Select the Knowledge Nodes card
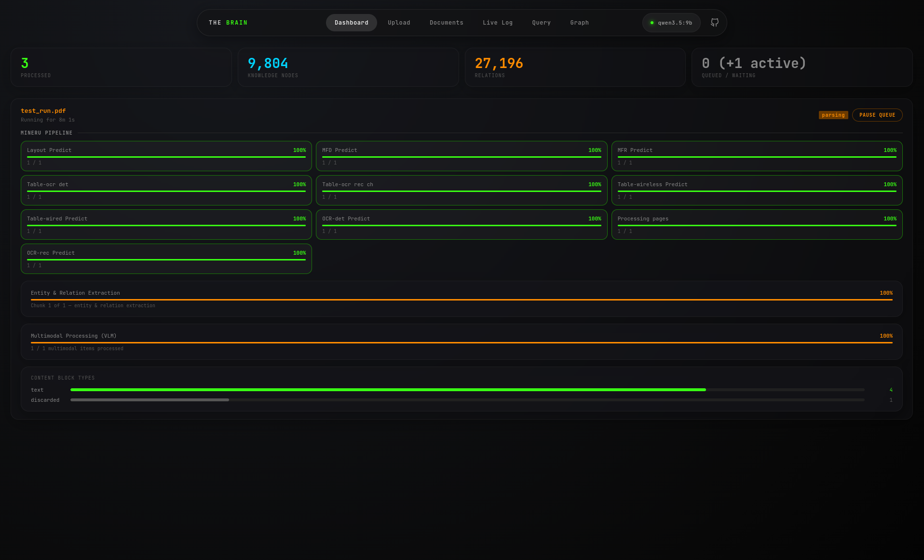 tap(348, 67)
